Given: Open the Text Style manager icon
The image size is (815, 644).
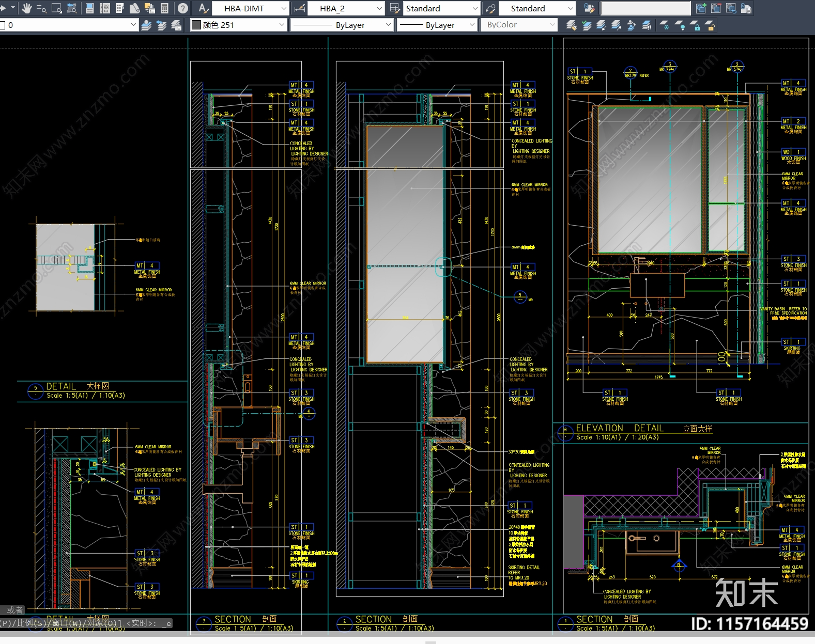Looking at the screenshot, I should point(203,8).
